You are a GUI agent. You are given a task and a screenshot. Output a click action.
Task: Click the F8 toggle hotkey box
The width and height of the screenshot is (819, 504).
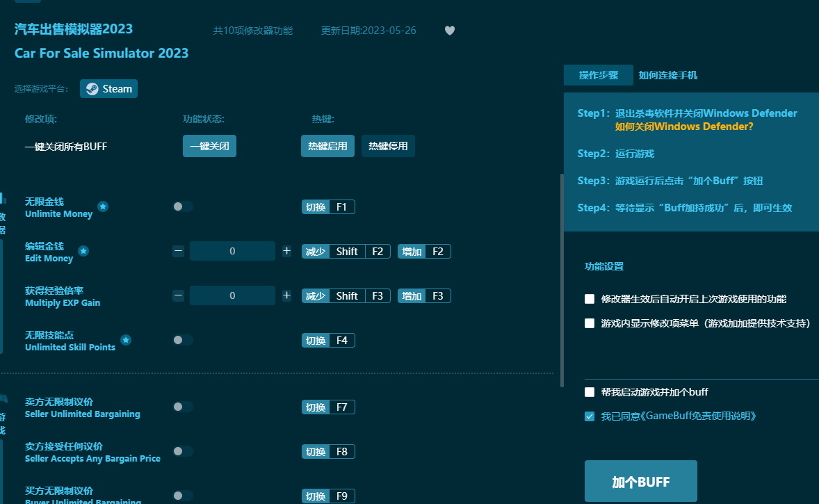coord(328,451)
